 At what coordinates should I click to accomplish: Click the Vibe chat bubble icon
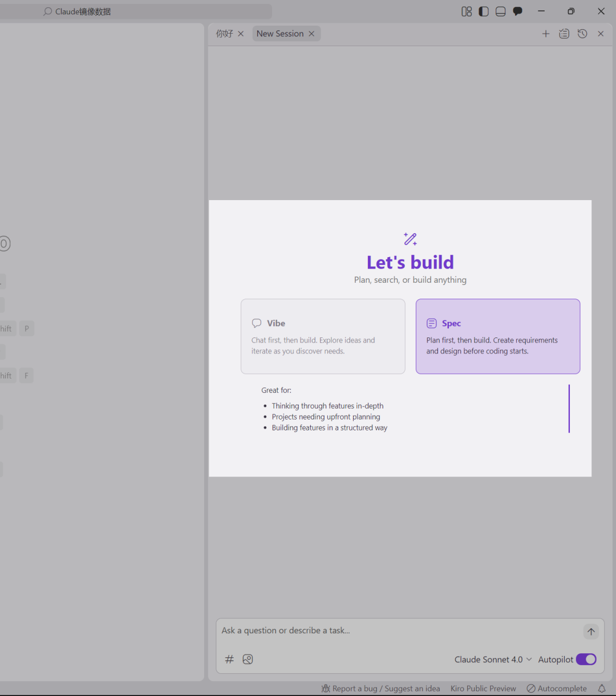tap(257, 323)
